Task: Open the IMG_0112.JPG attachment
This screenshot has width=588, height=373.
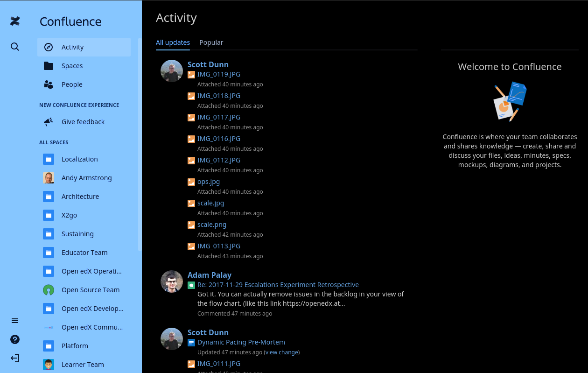Action: click(x=219, y=160)
